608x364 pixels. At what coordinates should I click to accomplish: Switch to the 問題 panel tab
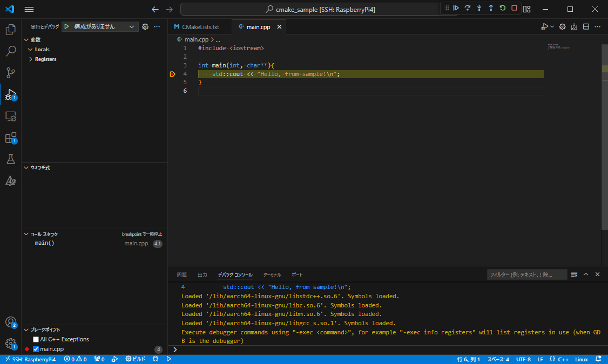click(182, 274)
